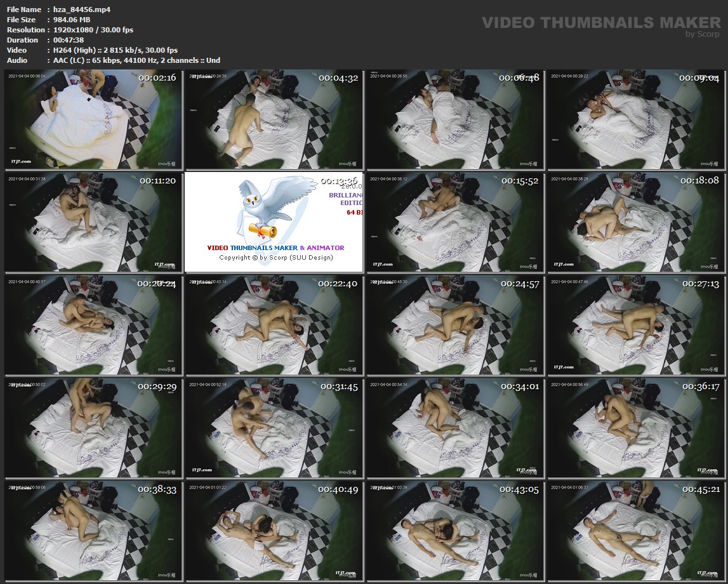Select the thumbnail stamped 00:24:57
728x584 pixels.
[x=456, y=326]
